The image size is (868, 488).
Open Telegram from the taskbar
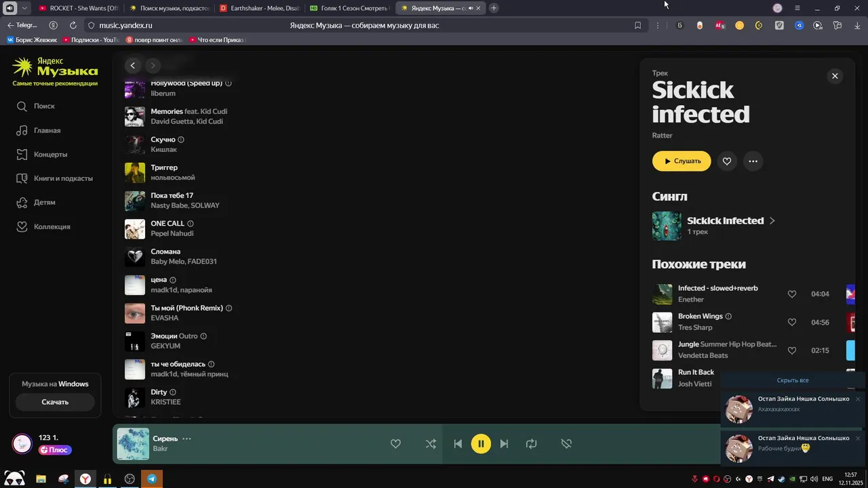coord(152,479)
